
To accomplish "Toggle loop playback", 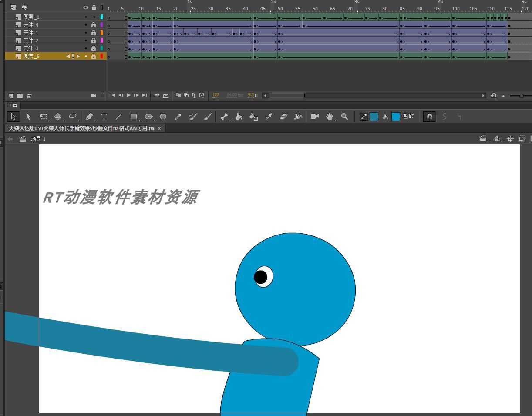I will pos(166,96).
